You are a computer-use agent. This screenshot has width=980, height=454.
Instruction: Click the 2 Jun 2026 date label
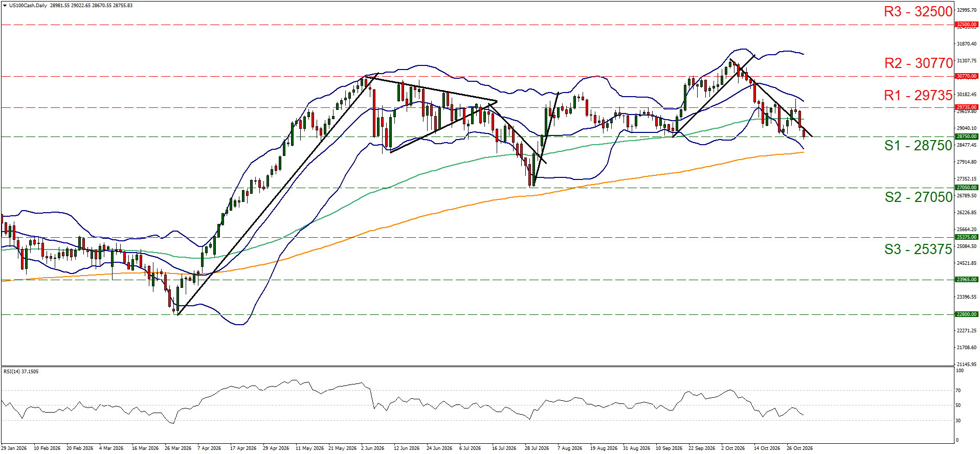point(373,448)
